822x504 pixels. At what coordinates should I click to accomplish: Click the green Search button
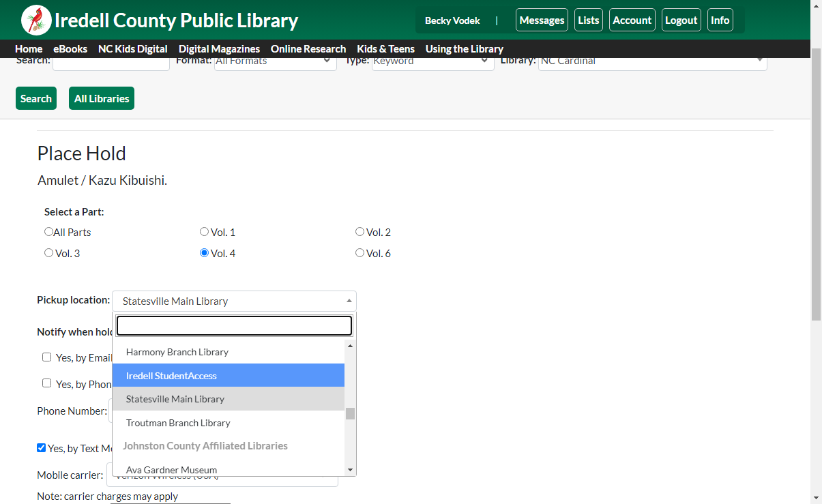click(x=36, y=98)
